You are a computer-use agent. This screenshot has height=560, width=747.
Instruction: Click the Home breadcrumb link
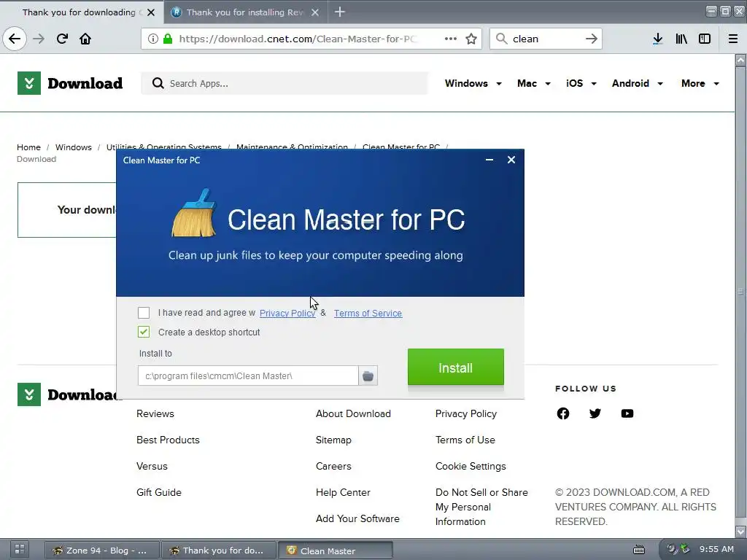(28, 147)
